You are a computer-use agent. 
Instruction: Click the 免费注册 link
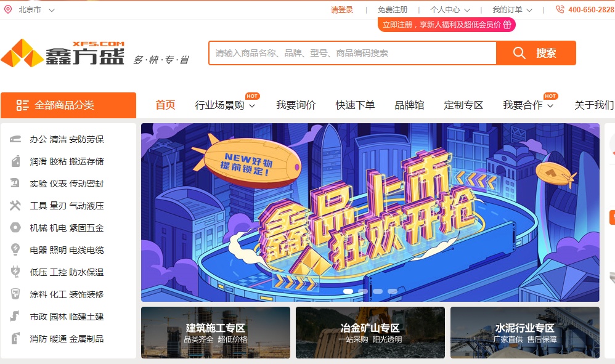(x=392, y=10)
